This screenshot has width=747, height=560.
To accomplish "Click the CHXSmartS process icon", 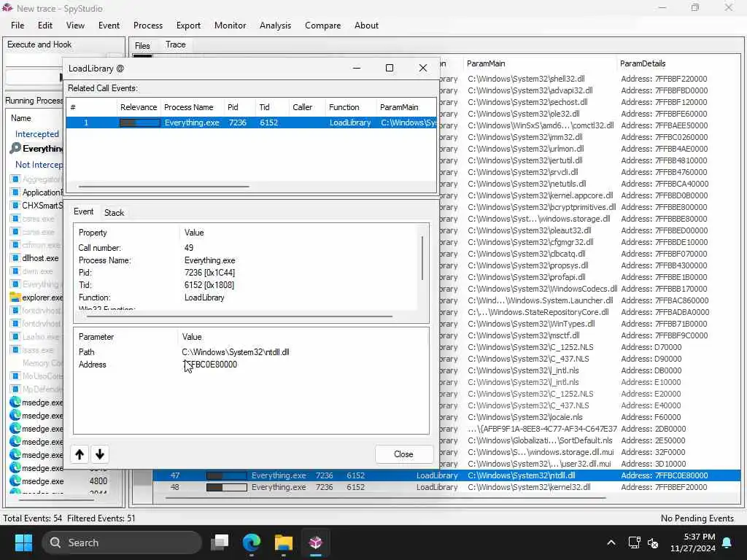I will click(15, 205).
